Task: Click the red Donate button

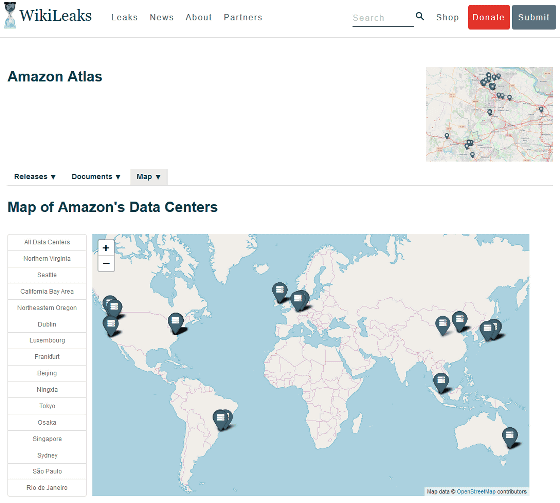Action: [489, 17]
